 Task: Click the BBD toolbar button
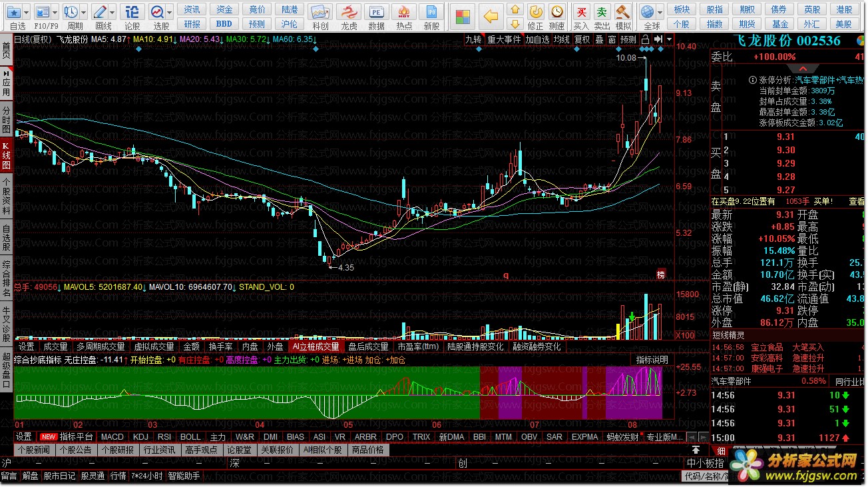click(224, 24)
